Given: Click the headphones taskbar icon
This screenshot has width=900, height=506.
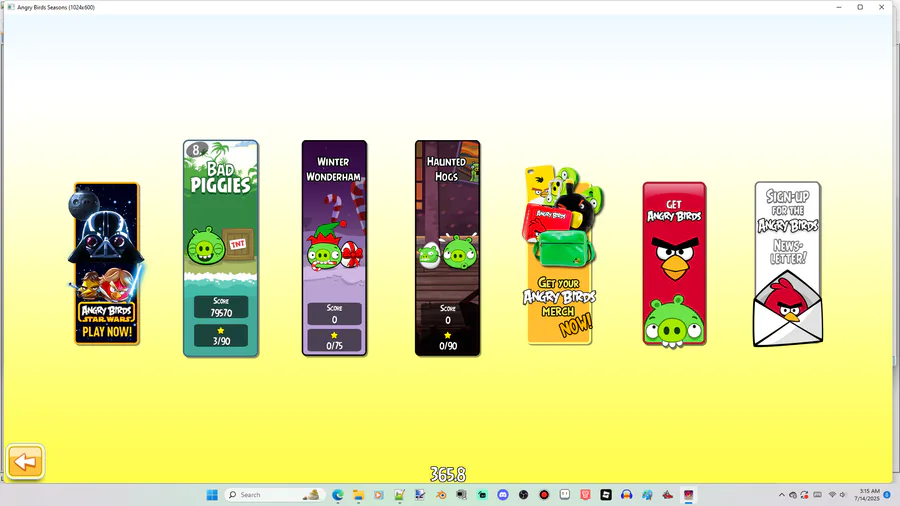Looking at the screenshot, I should pos(626,495).
